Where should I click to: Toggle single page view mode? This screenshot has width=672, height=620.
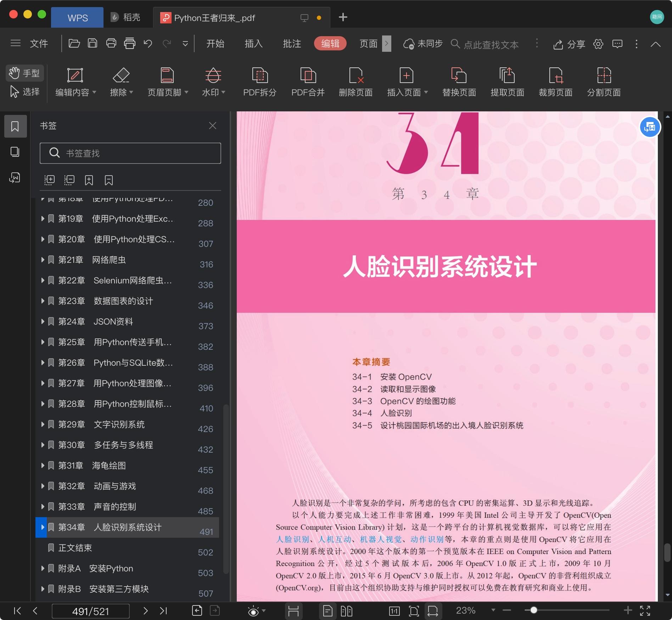[327, 611]
